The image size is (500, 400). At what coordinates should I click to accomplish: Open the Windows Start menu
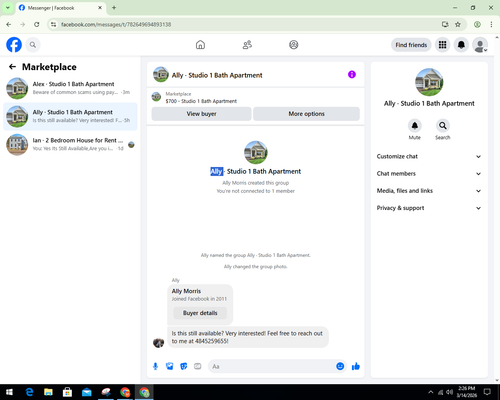coord(9,392)
